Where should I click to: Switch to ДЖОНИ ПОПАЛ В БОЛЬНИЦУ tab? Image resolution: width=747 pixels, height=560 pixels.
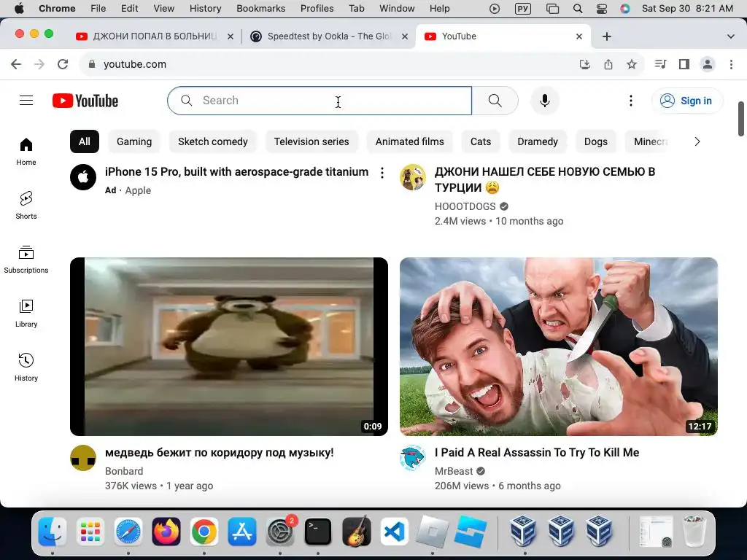pos(155,36)
